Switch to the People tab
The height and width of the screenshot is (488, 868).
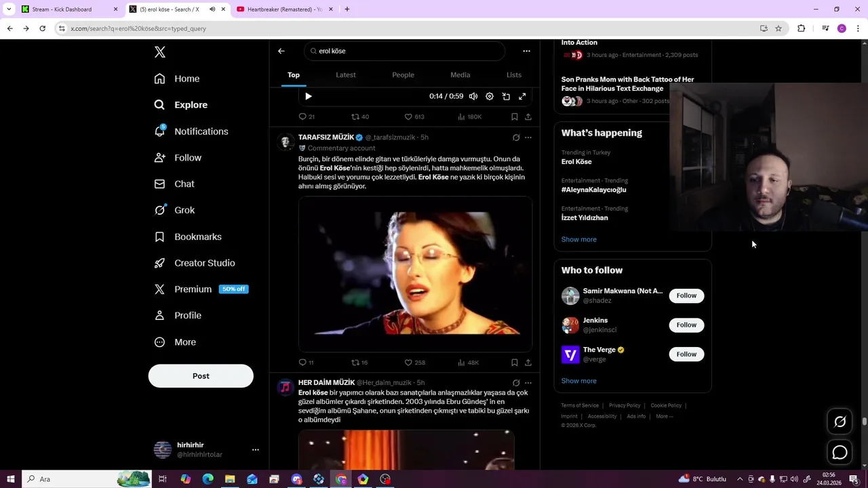coord(403,75)
